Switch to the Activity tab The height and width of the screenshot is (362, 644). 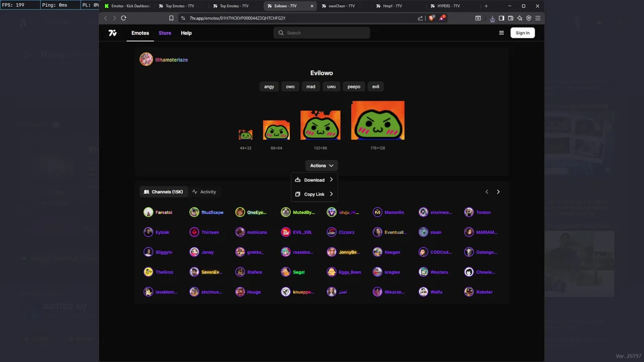coord(204,192)
